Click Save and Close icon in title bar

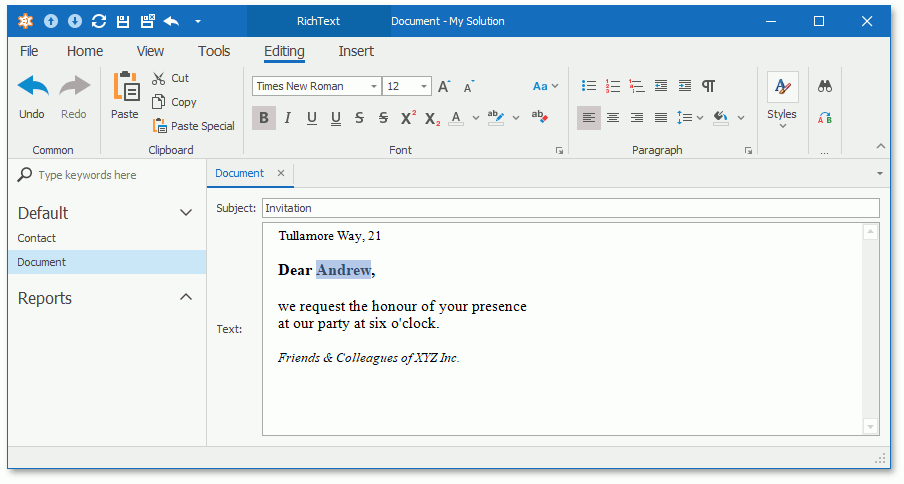[x=148, y=21]
